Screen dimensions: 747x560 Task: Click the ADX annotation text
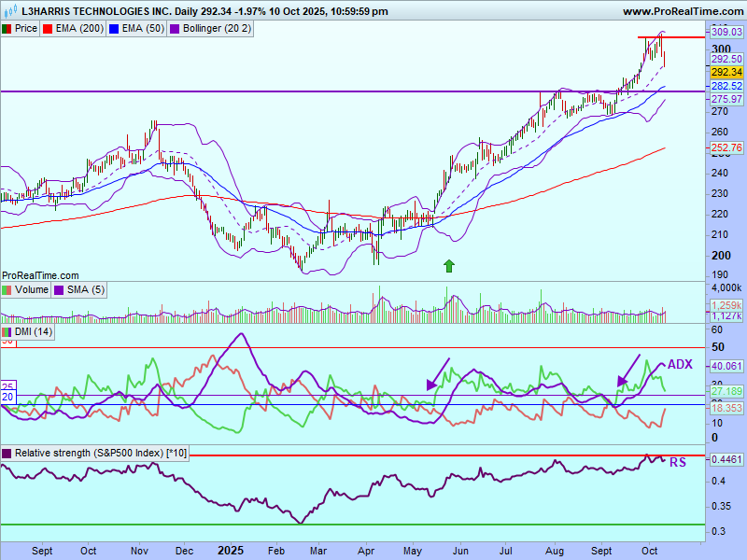[x=678, y=365]
